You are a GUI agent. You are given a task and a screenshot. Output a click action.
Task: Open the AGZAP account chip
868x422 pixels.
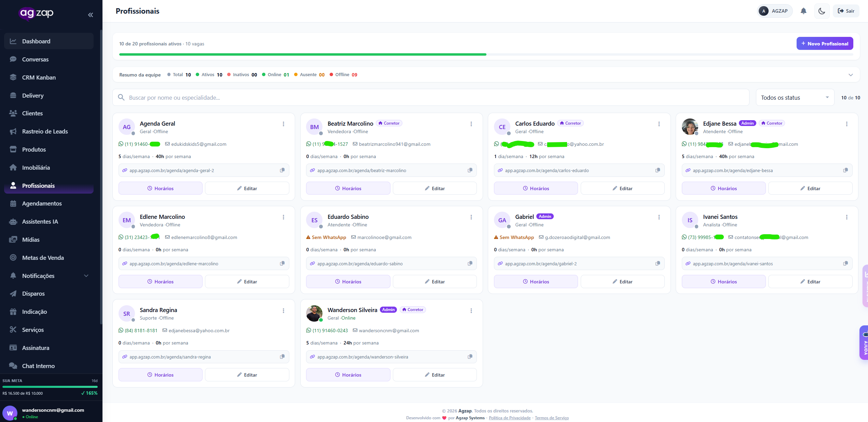pyautogui.click(x=774, y=11)
